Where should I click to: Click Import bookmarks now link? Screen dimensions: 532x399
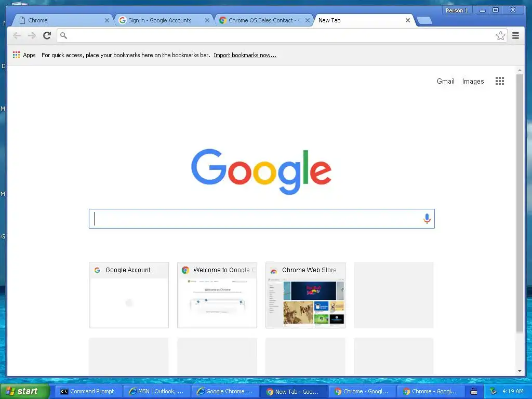click(245, 55)
